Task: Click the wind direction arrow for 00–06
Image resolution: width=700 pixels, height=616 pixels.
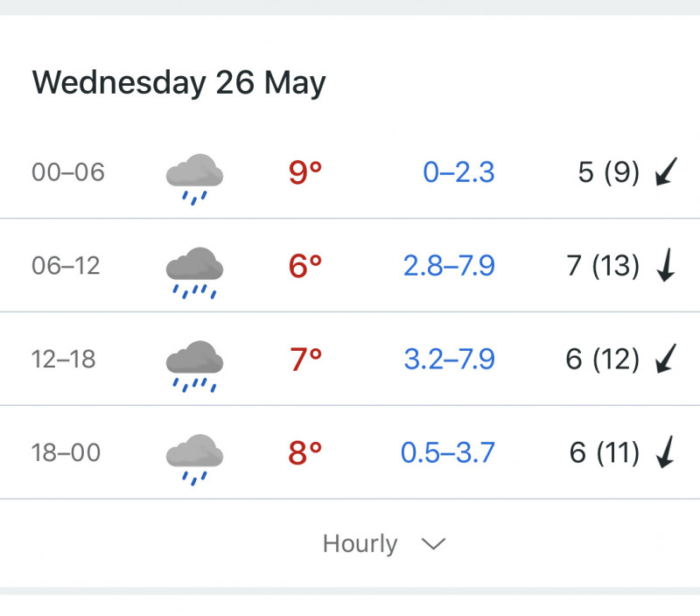Action: [x=666, y=171]
